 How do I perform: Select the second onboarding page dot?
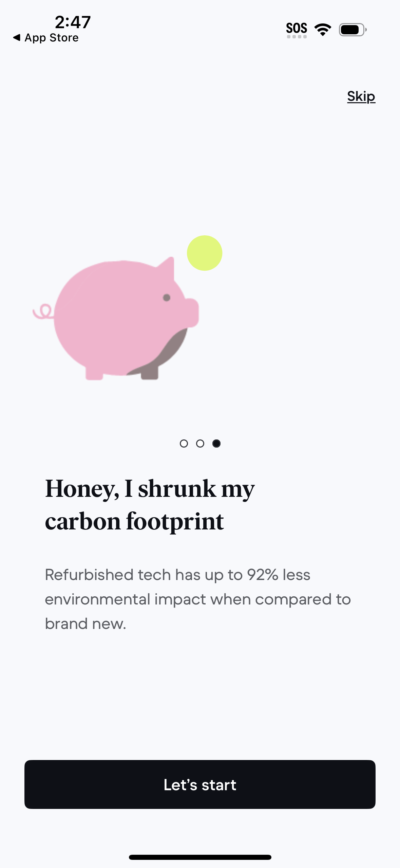pos(200,444)
